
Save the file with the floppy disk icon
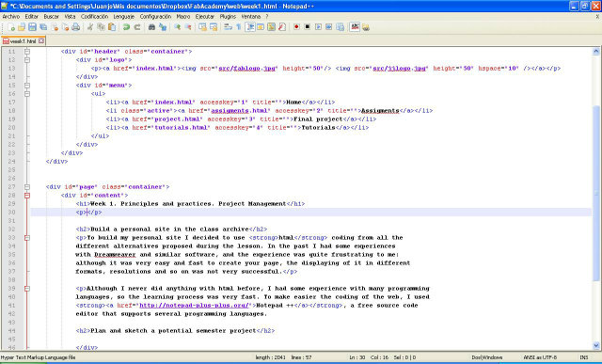point(33,27)
